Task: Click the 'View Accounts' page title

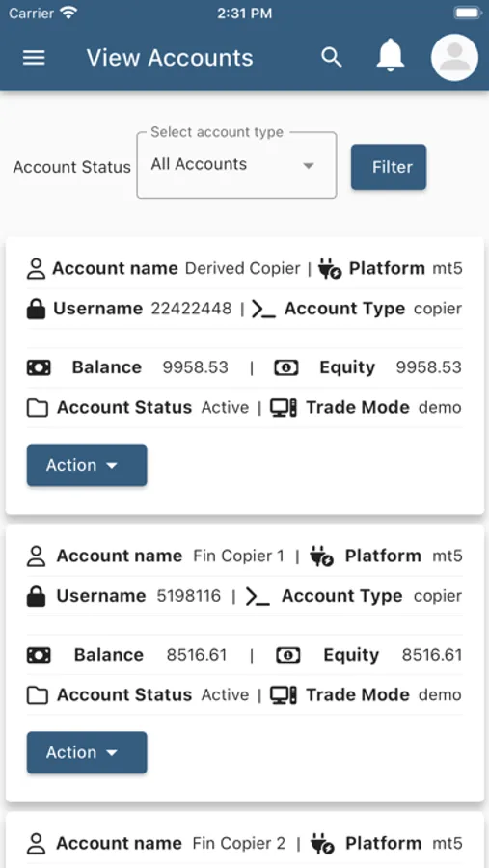Action: (x=170, y=58)
